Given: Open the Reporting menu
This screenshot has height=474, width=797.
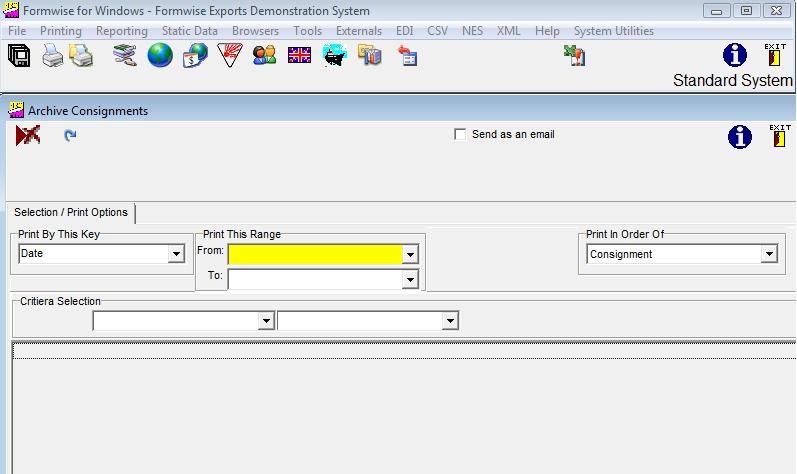Looking at the screenshot, I should coord(121,31).
